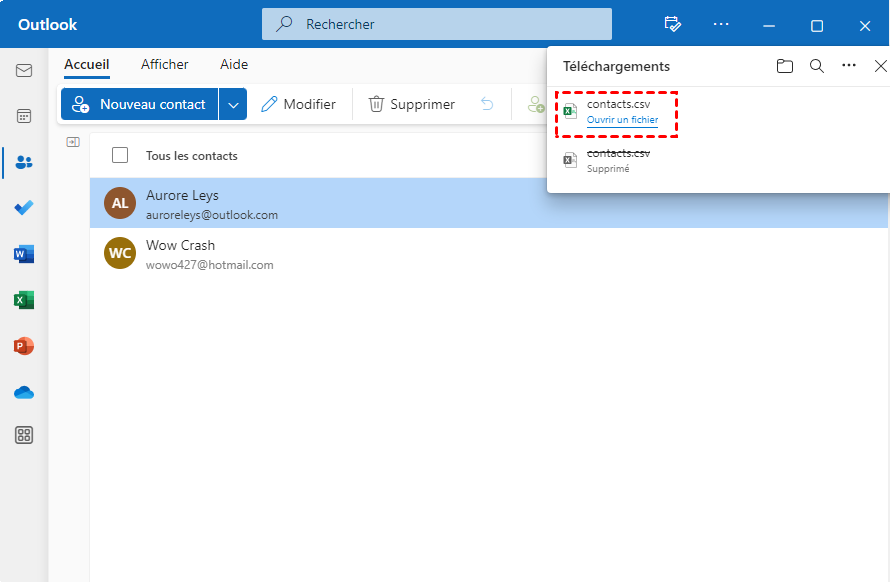Open OneDrive from the sidebar
890x582 pixels.
point(24,392)
